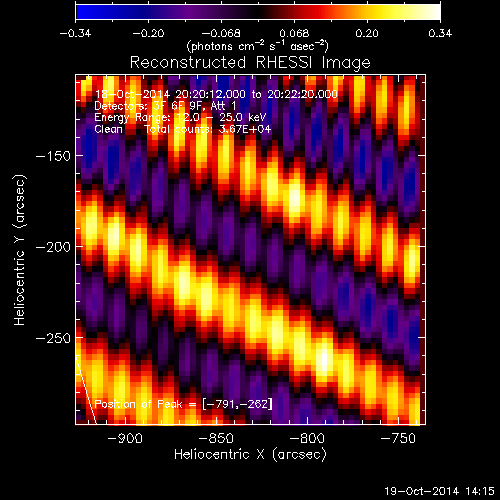Click 'Position of Peak = [-791,-262]' text
500x500 pixels.
coord(183,404)
